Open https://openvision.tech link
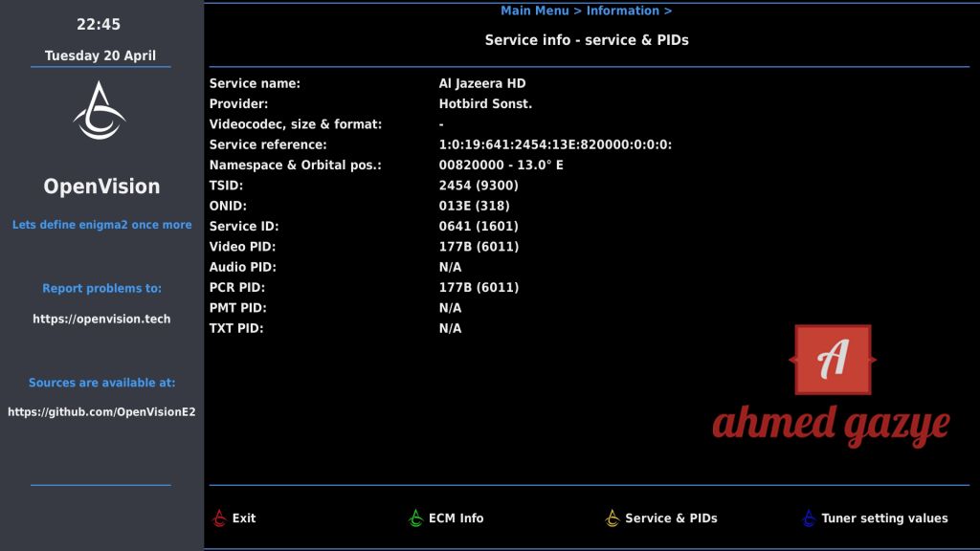This screenshot has height=551, width=980. (101, 319)
